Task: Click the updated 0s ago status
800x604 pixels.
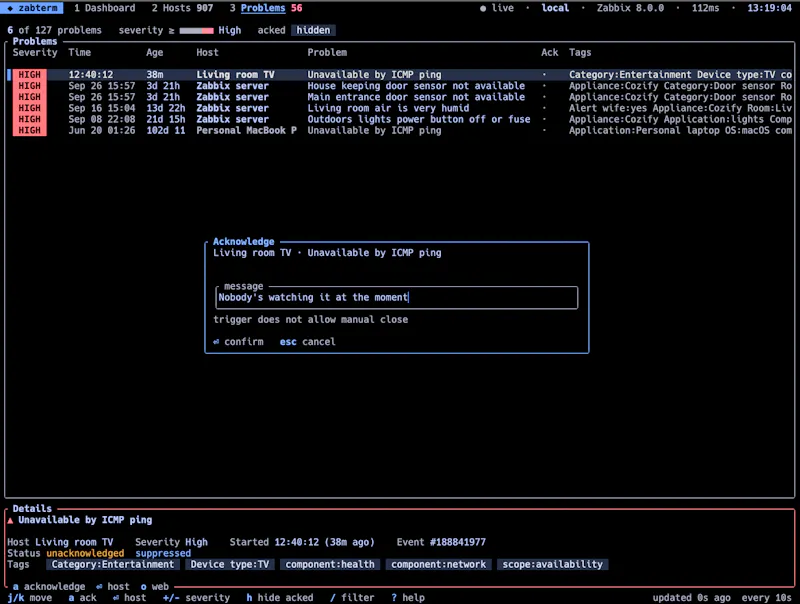Action: point(691,598)
